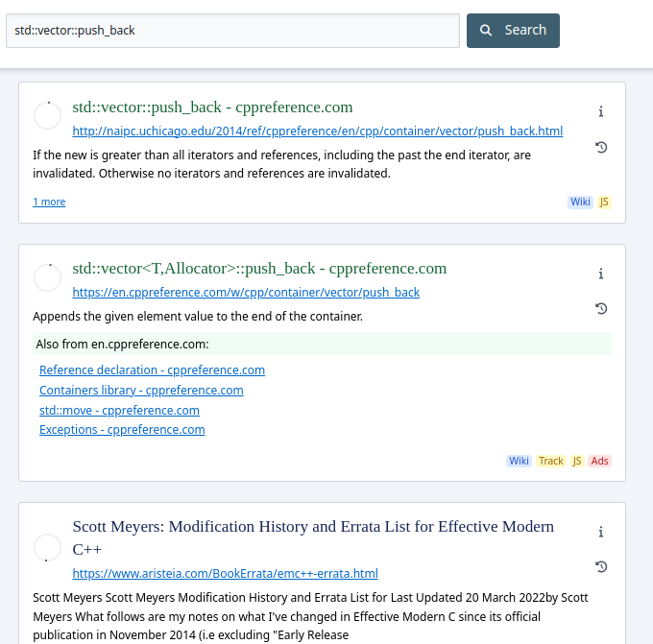This screenshot has height=644, width=653.
Task: View history icon for naipc.uchicago.edu result
Action: (x=601, y=148)
